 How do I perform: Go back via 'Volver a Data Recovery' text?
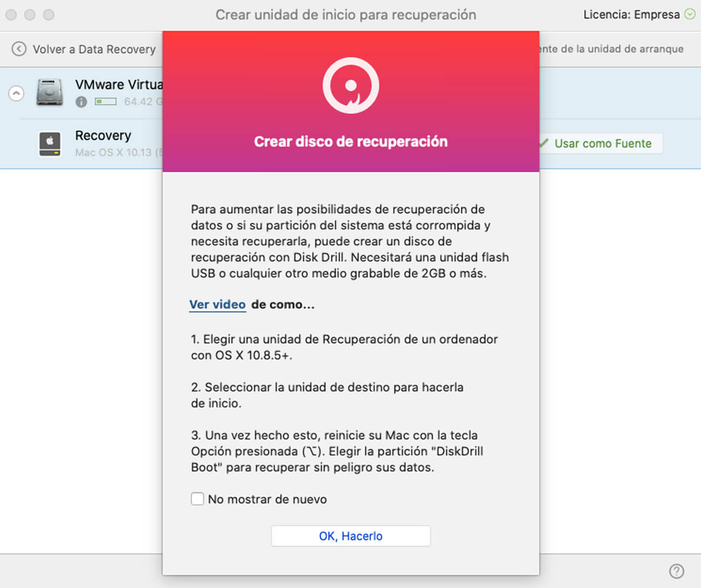pos(94,49)
